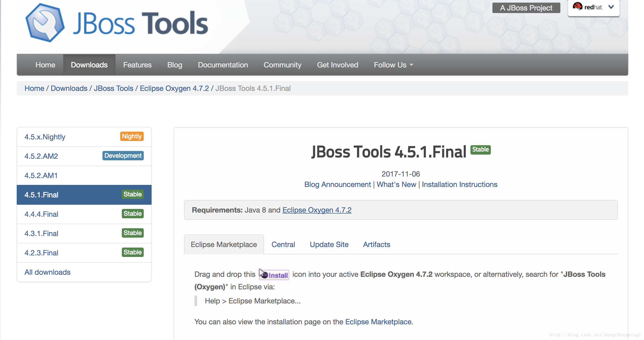
Task: Select the 4.2.3.Final version entry
Action: click(x=84, y=253)
